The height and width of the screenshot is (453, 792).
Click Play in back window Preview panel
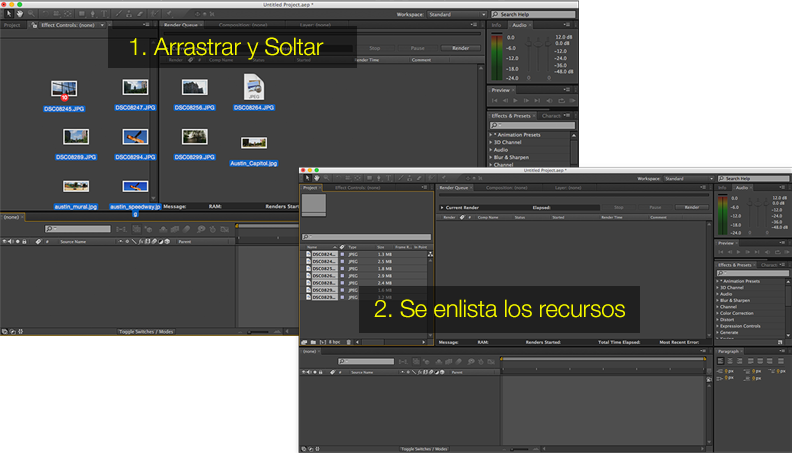(515, 100)
